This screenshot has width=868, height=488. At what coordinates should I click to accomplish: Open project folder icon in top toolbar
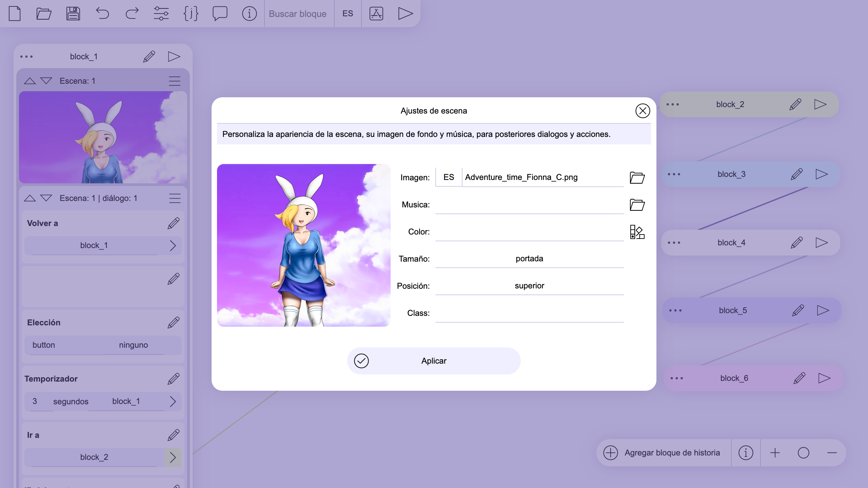pos(44,14)
